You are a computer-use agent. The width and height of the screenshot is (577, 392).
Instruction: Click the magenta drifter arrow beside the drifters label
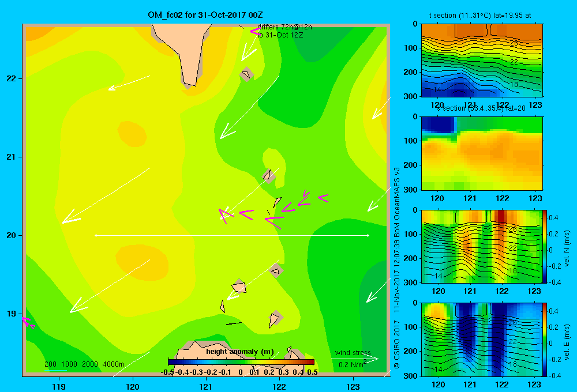(254, 32)
